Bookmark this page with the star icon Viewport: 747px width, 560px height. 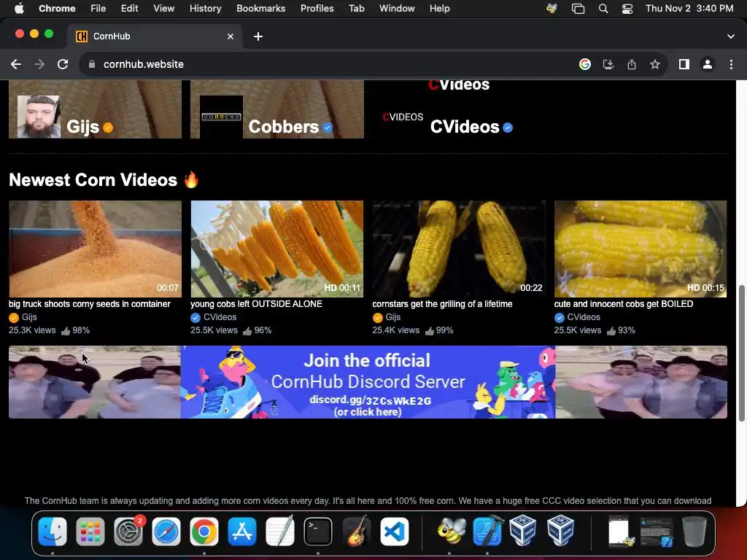[x=655, y=64]
